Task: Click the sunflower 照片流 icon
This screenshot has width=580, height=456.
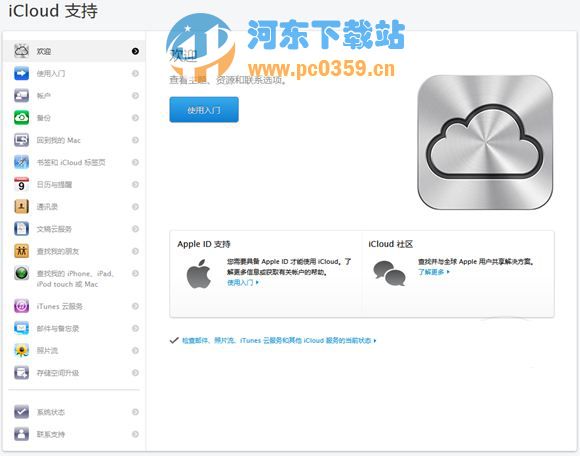Action: point(21,350)
